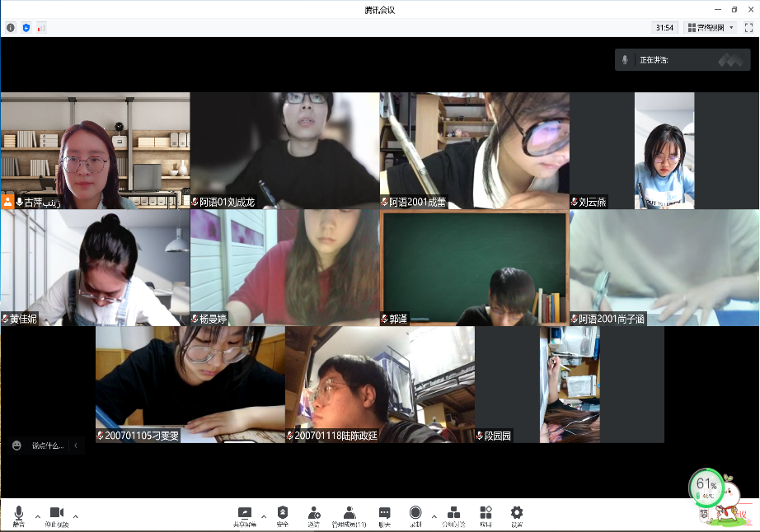Open the Settings gear icon
The width and height of the screenshot is (760, 532).
517,514
